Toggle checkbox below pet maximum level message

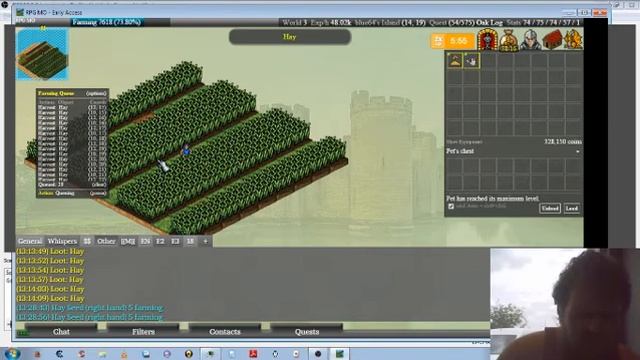point(451,206)
